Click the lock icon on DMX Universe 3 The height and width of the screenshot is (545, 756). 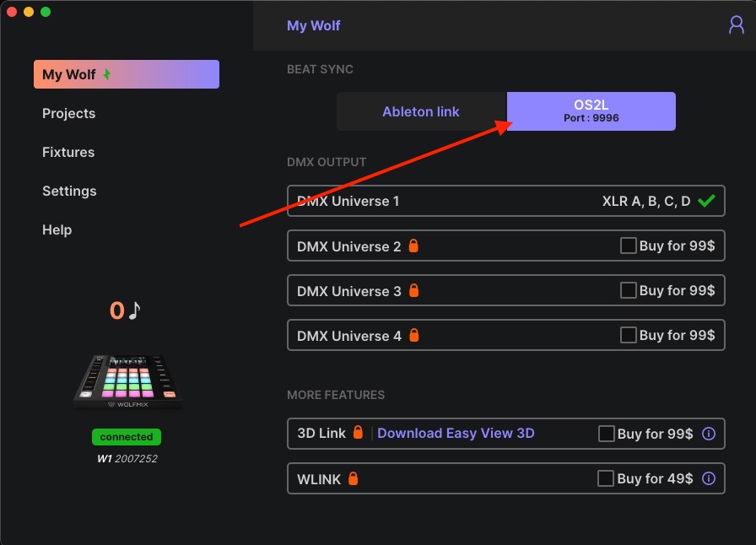[413, 290]
